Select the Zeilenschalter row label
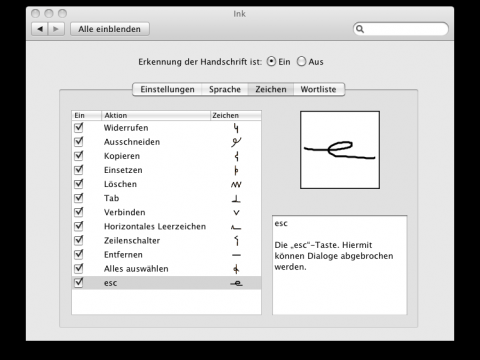480x360 pixels. [x=132, y=241]
